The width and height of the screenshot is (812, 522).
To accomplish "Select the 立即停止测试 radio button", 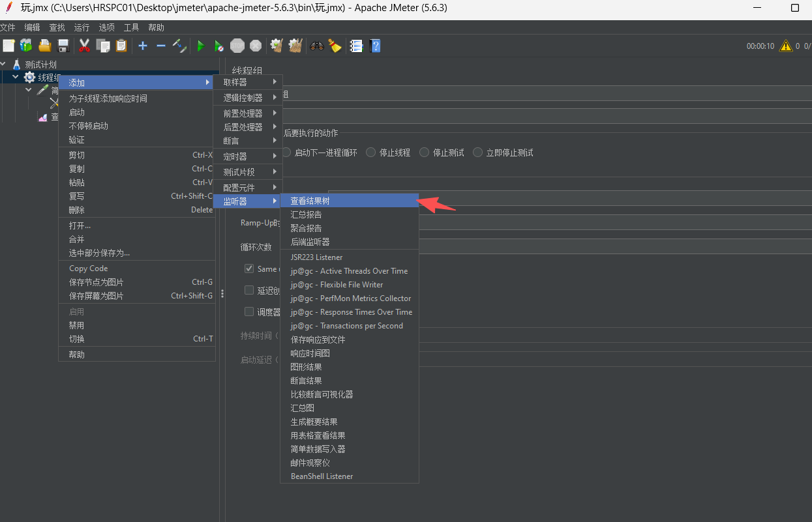I will [x=478, y=152].
